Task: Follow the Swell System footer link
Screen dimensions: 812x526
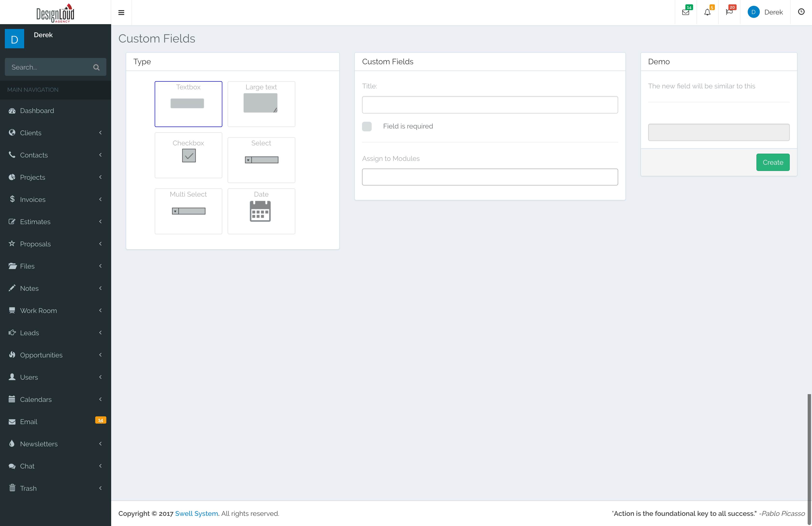Action: point(196,513)
